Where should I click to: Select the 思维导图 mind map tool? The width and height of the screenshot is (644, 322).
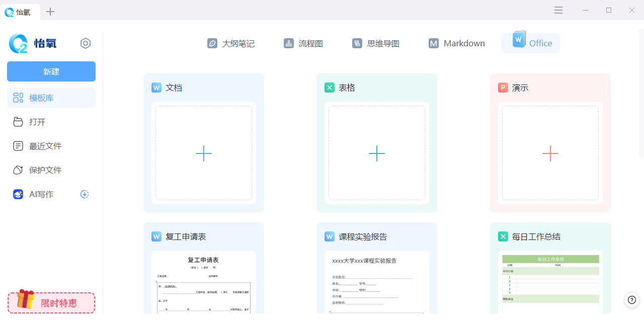(x=375, y=43)
